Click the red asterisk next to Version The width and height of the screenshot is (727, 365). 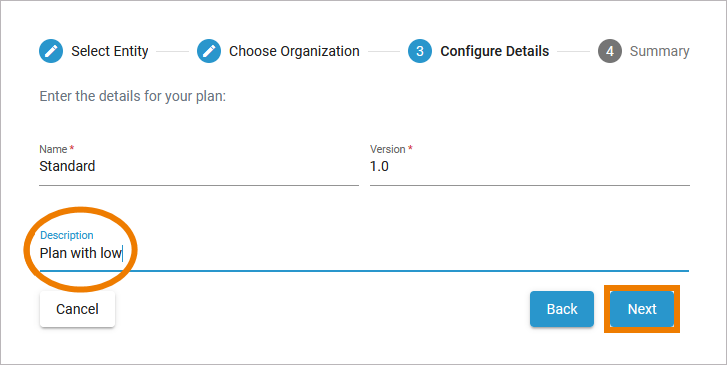pyautogui.click(x=410, y=148)
